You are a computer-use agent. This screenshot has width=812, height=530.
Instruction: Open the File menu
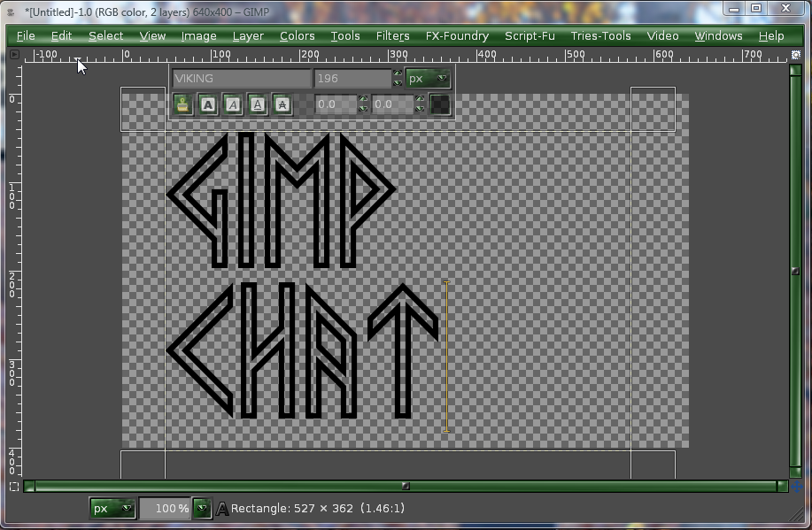point(26,35)
